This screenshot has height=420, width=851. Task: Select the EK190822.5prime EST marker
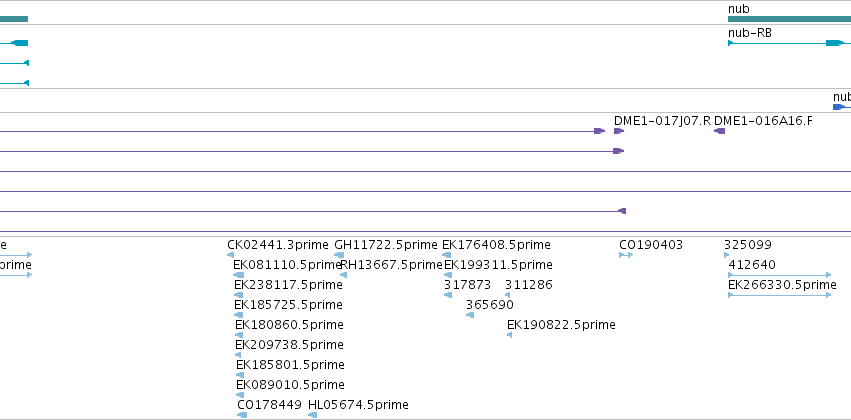coord(509,335)
